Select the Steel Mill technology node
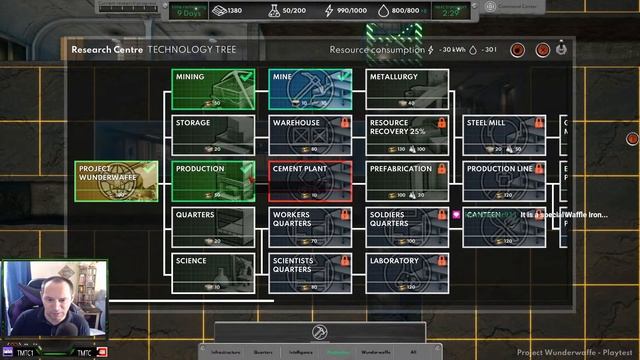Image resolution: width=640 pixels, height=360 pixels. coord(504,136)
